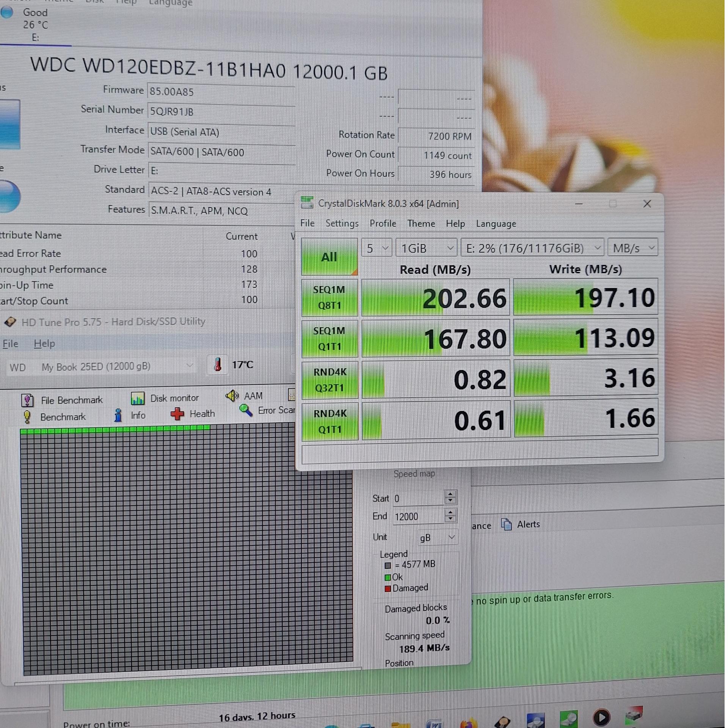Run the SEQ1M Q8T1 test

pyautogui.click(x=329, y=298)
